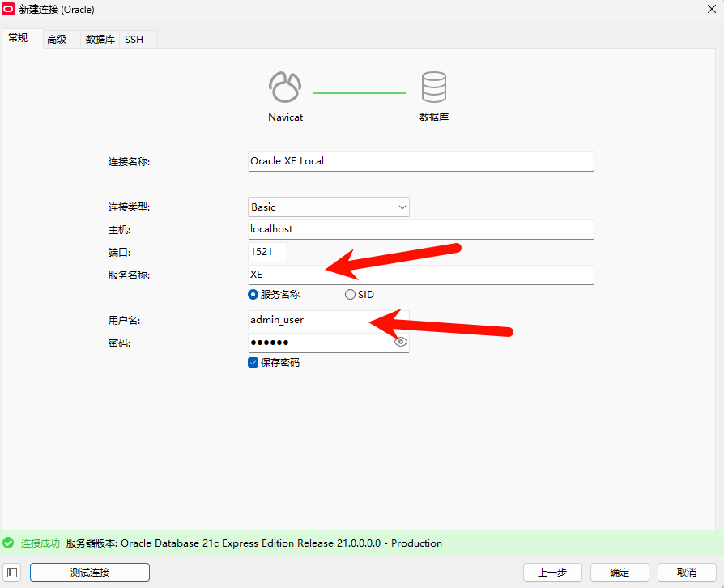Click the 主机 field containing localhost
The width and height of the screenshot is (724, 588).
[420, 229]
